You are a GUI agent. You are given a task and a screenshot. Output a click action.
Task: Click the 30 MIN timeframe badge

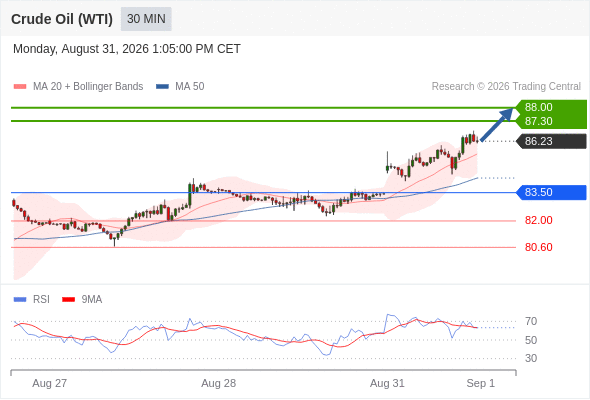(146, 19)
